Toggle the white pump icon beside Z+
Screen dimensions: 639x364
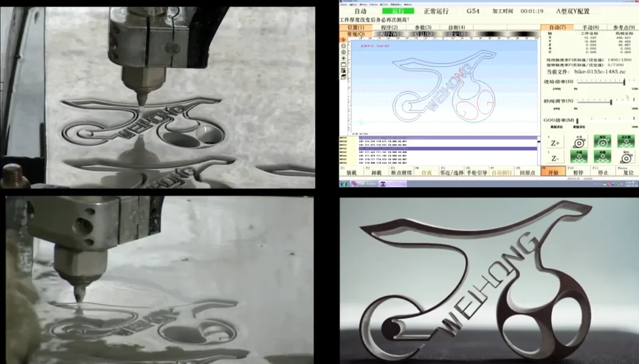point(579,143)
